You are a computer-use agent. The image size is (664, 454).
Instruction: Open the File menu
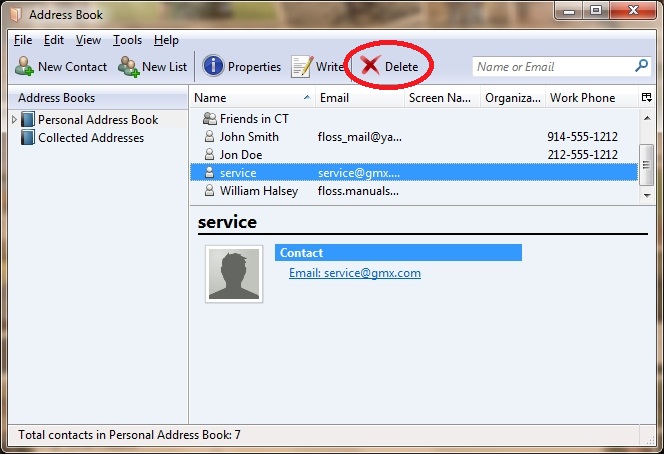[x=23, y=40]
